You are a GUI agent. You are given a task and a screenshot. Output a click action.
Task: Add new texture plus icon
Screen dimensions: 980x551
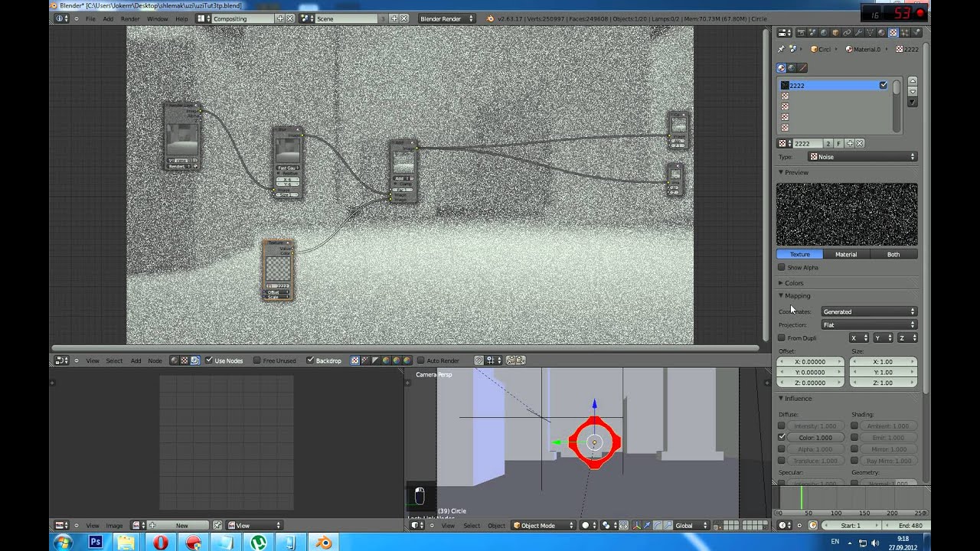pyautogui.click(x=849, y=143)
